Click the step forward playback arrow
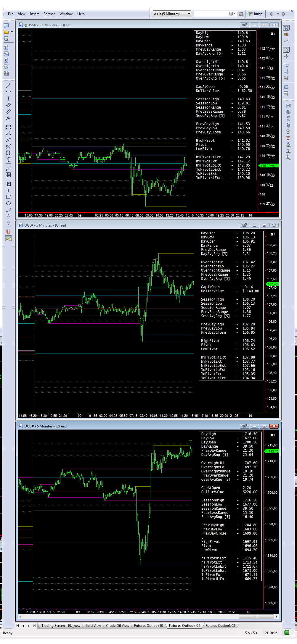This screenshot has height=644, width=297. (284, 14)
